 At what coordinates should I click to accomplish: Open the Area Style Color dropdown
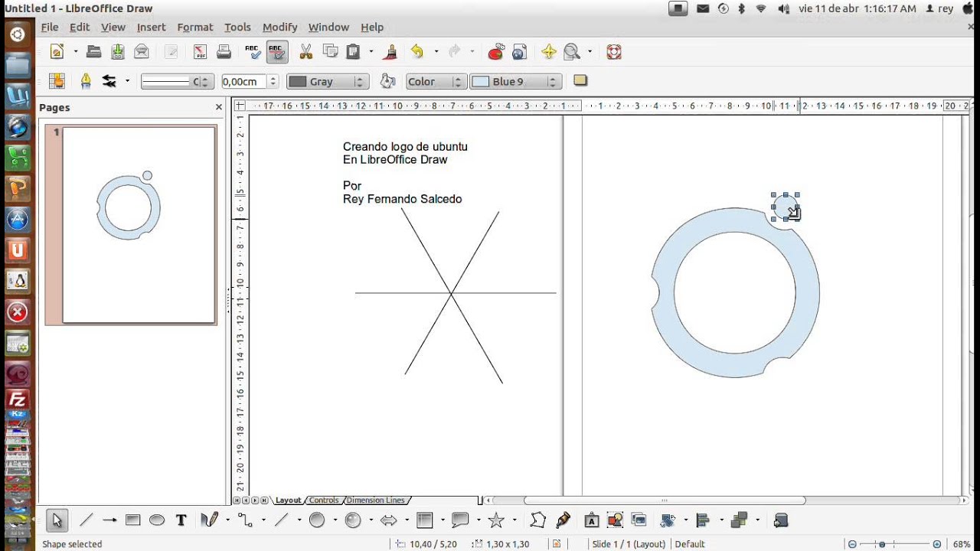(435, 81)
